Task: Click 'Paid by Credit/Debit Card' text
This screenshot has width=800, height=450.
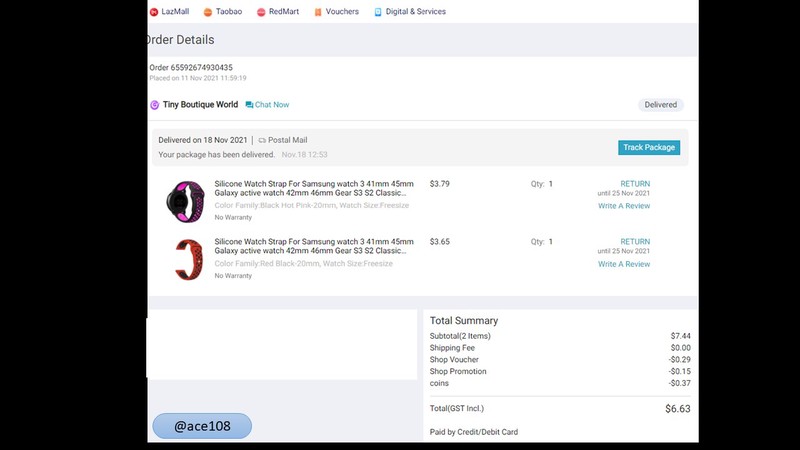Action: click(473, 432)
